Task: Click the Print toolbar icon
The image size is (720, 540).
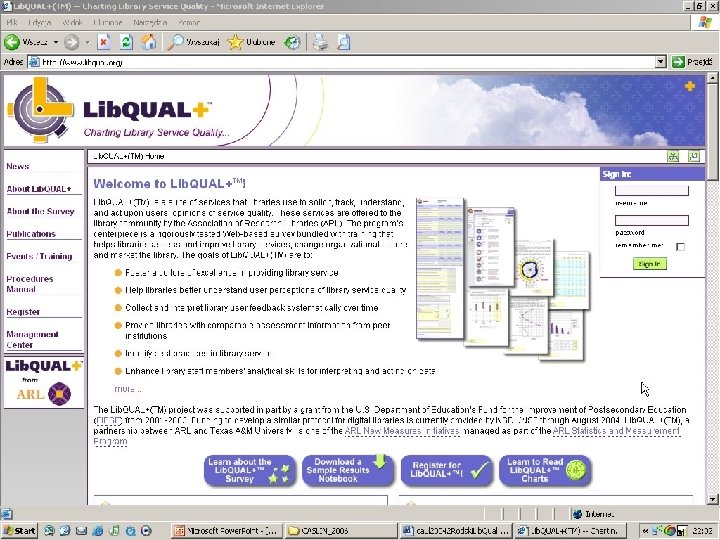Action: tap(321, 42)
